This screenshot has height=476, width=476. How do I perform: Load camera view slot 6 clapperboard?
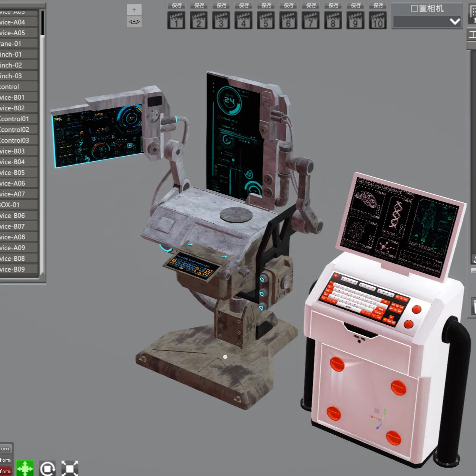(x=288, y=20)
